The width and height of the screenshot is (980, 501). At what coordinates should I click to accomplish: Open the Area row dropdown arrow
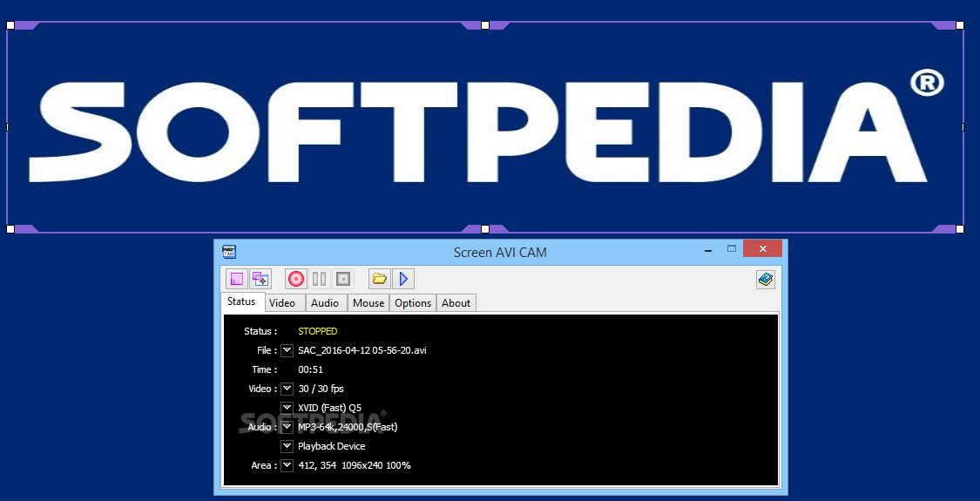click(x=287, y=465)
